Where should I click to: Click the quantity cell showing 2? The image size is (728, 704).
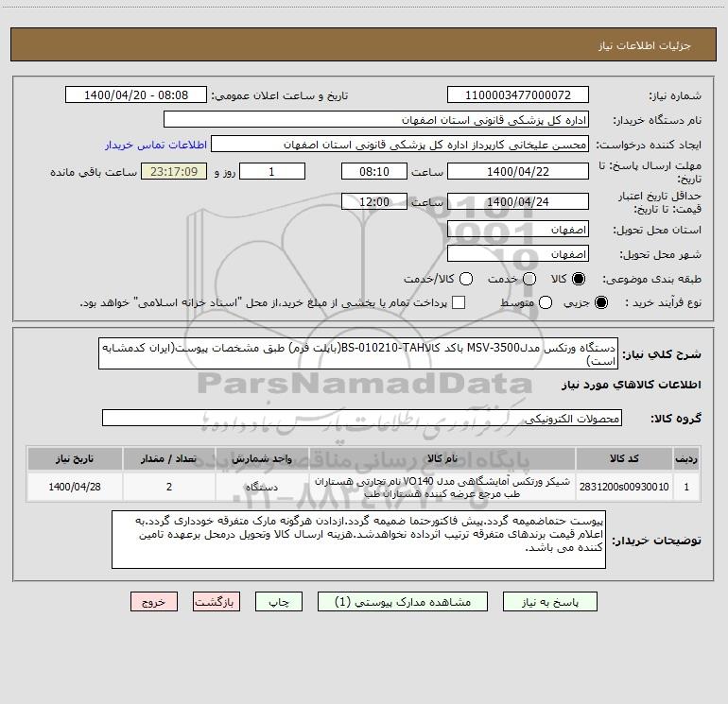pos(169,487)
